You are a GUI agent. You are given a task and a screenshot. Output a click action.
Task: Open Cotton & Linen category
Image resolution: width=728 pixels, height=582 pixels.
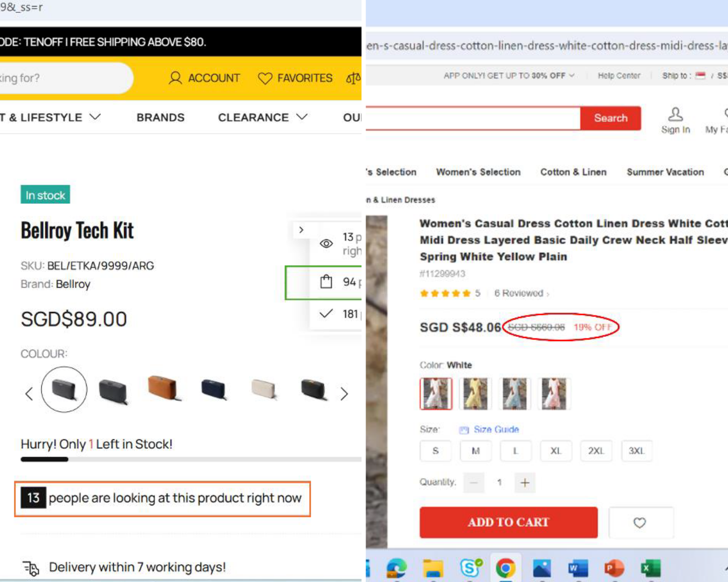(573, 172)
